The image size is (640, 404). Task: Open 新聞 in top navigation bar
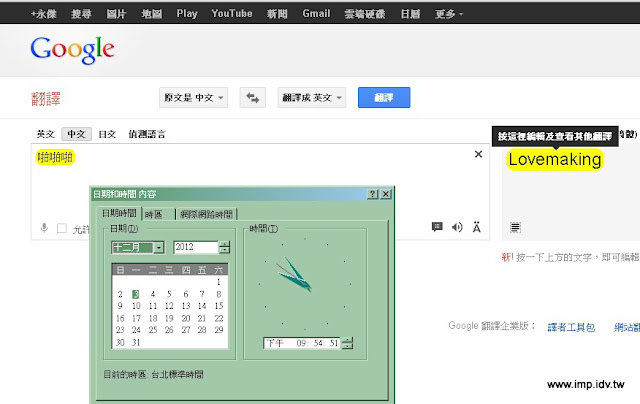[277, 14]
